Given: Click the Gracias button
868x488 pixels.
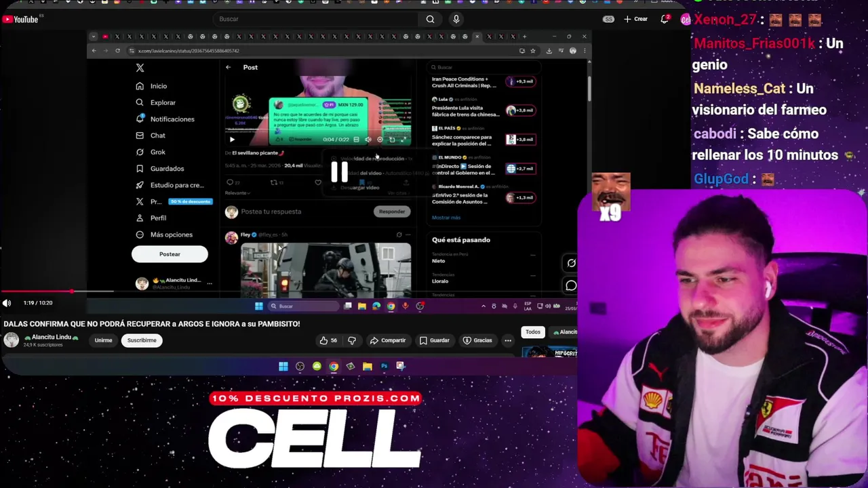Looking at the screenshot, I should [x=477, y=340].
